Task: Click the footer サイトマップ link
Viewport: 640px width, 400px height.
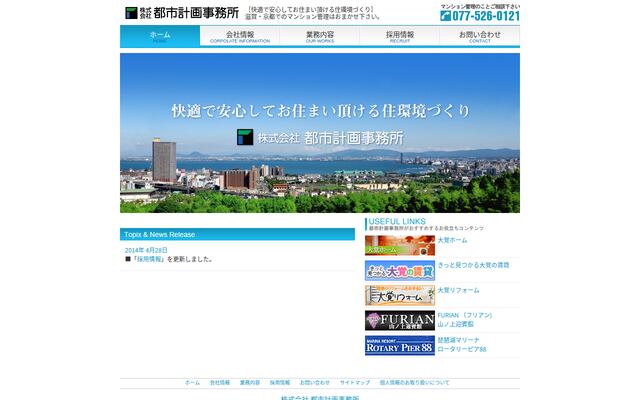Action: point(355,383)
